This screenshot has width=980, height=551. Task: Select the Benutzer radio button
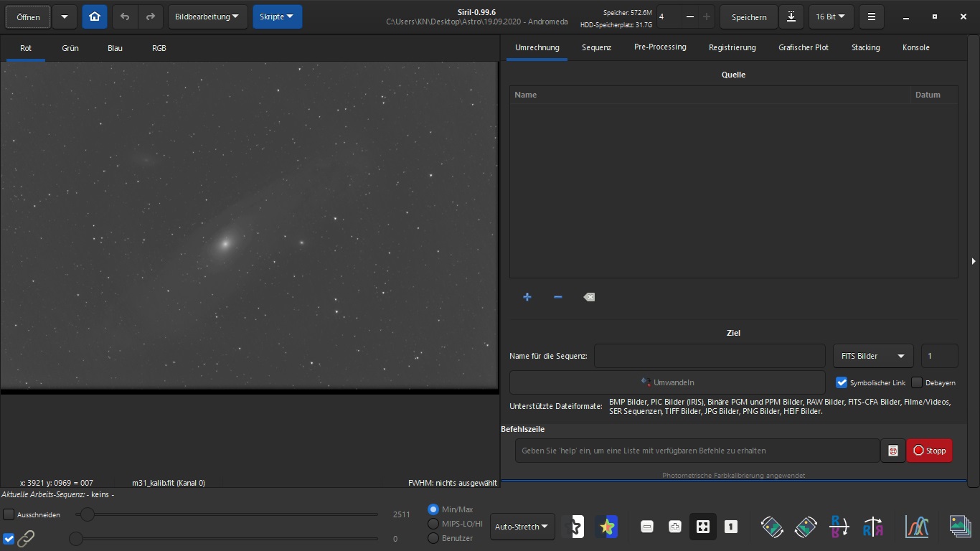[x=433, y=538]
